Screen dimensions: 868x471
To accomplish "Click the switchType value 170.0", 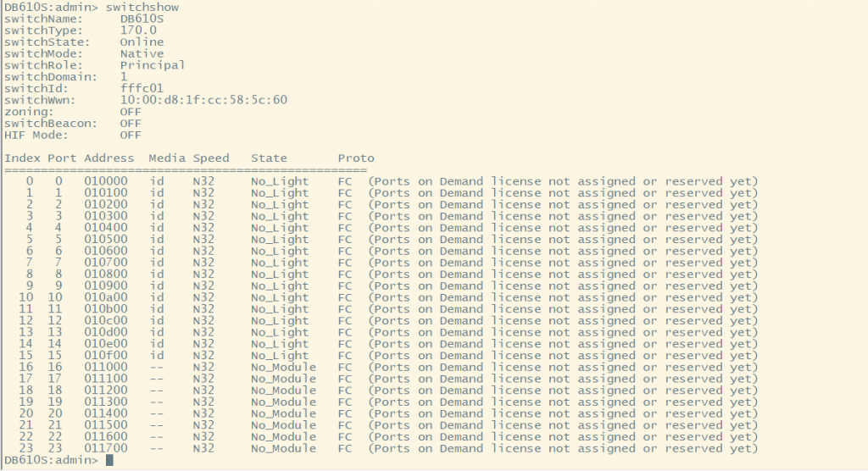I will click(x=138, y=30).
